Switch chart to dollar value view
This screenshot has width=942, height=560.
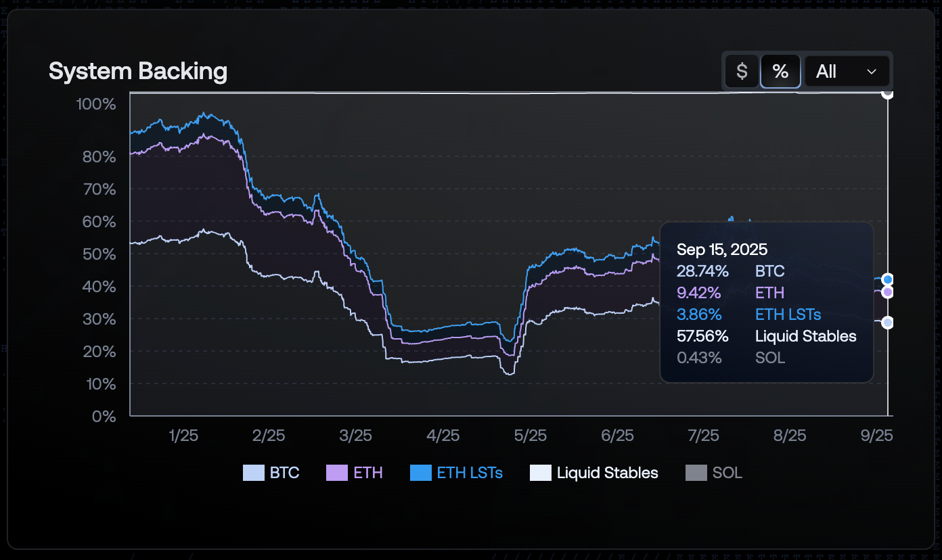click(x=742, y=71)
